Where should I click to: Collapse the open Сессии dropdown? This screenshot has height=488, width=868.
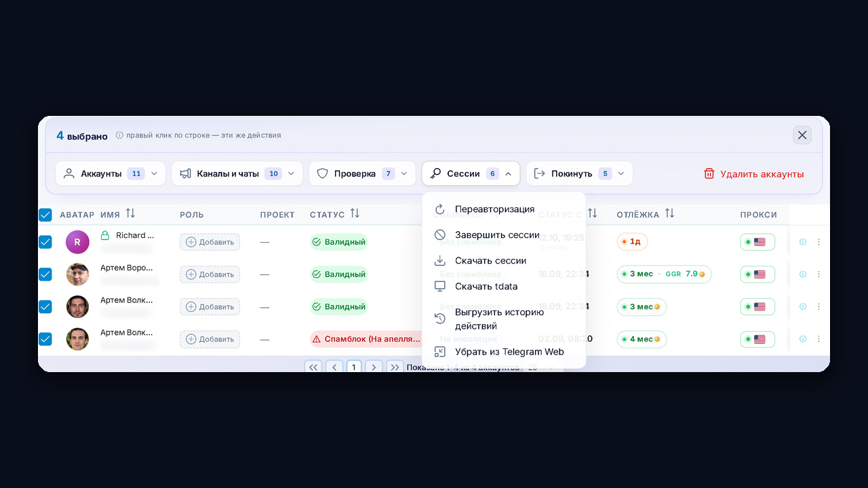(x=471, y=174)
